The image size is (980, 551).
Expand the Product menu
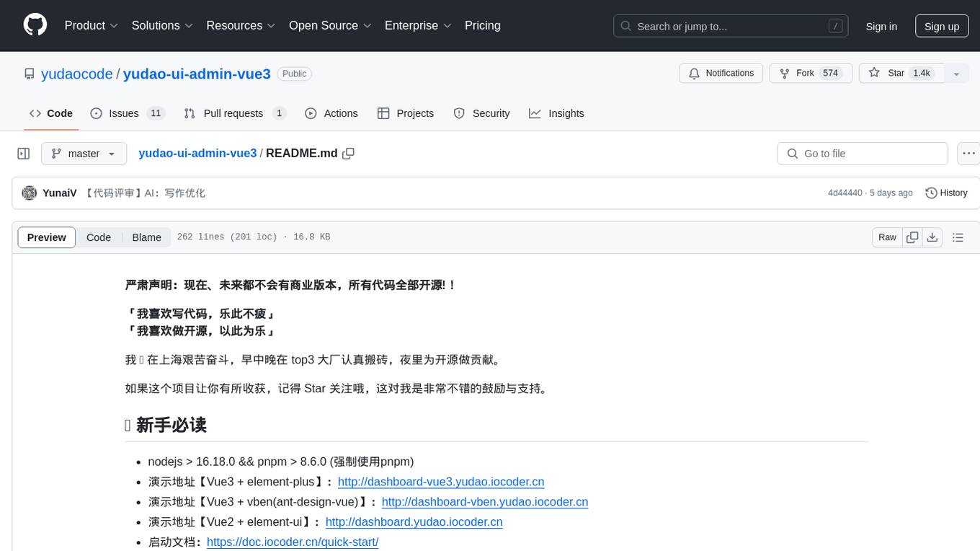pyautogui.click(x=92, y=25)
